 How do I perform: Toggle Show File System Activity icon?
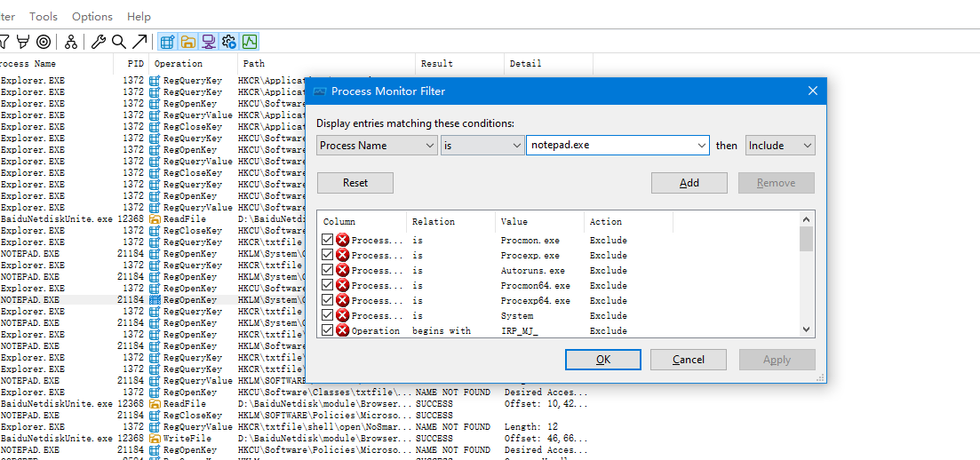pyautogui.click(x=187, y=42)
